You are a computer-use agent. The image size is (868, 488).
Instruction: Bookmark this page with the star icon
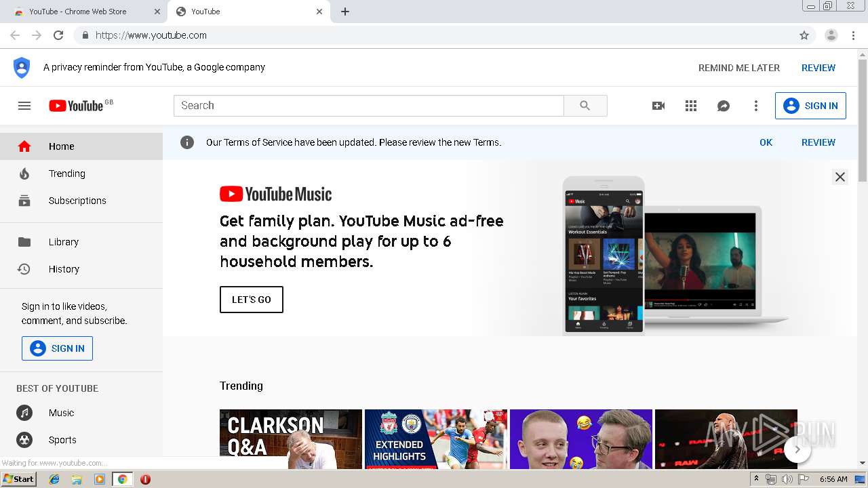click(x=804, y=35)
